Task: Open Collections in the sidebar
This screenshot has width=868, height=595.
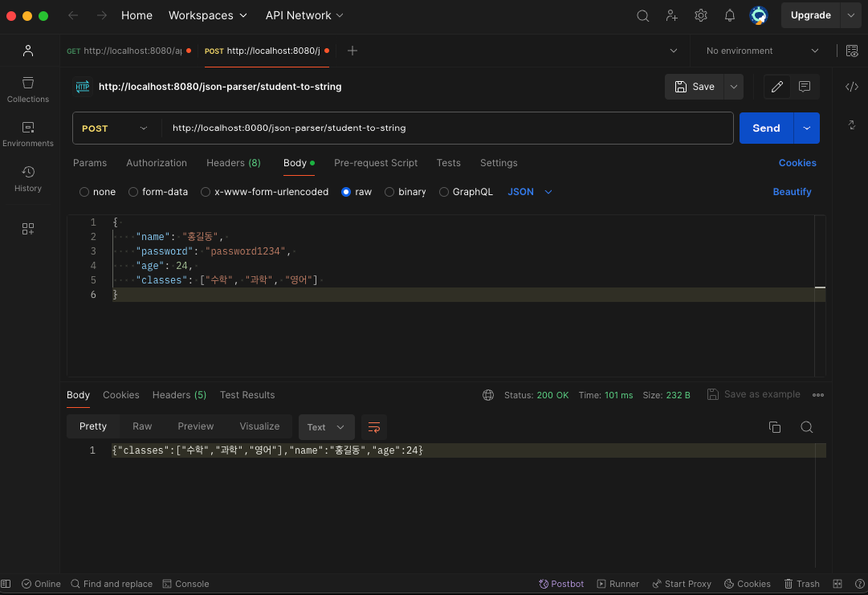Action: point(27,90)
